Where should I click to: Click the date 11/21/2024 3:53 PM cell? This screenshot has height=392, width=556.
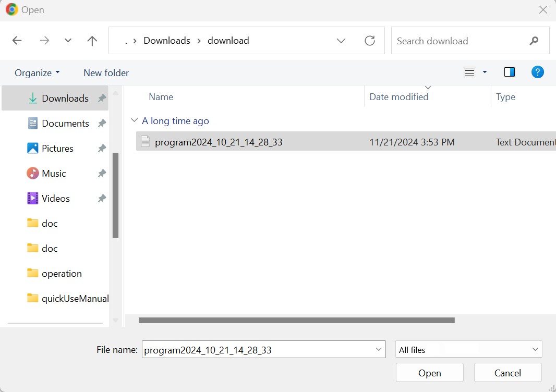click(412, 142)
